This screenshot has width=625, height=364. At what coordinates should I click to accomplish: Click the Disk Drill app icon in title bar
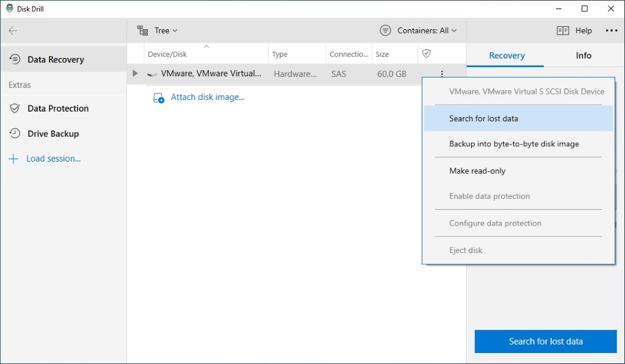(x=10, y=9)
